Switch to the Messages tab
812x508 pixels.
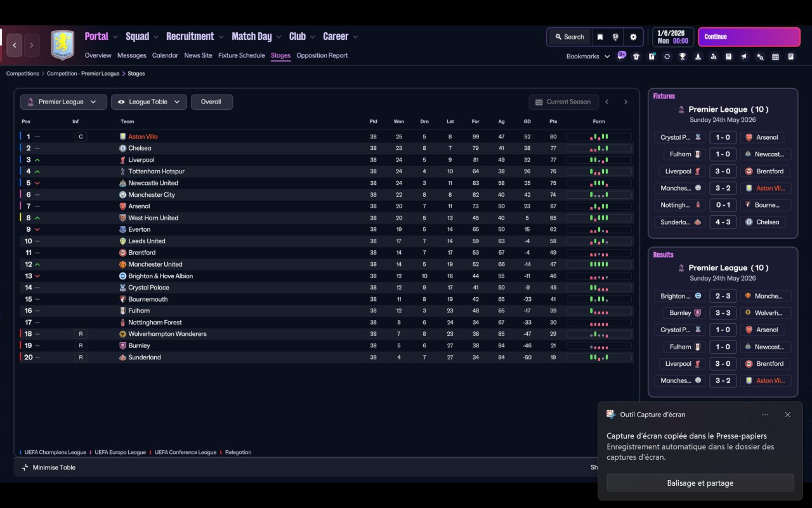click(132, 55)
